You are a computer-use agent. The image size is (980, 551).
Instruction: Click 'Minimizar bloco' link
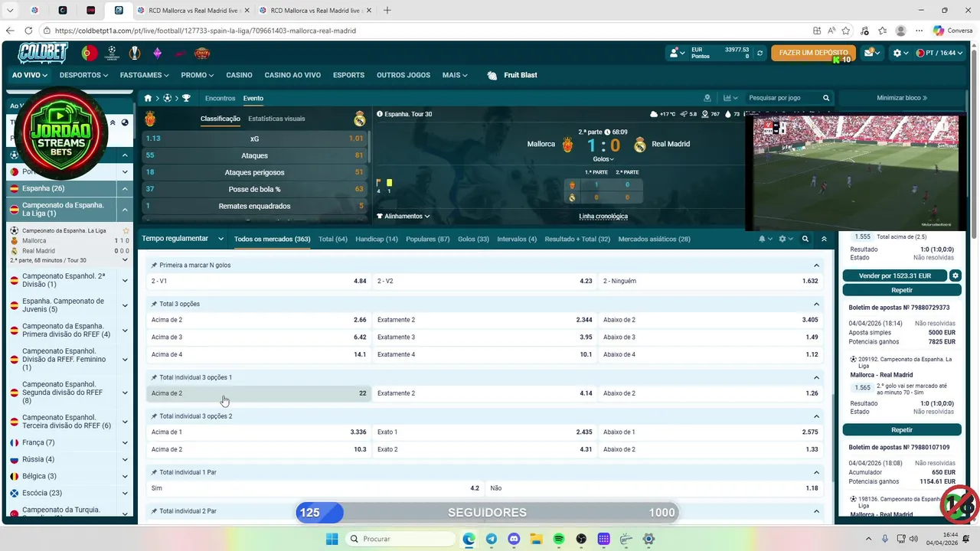click(902, 98)
